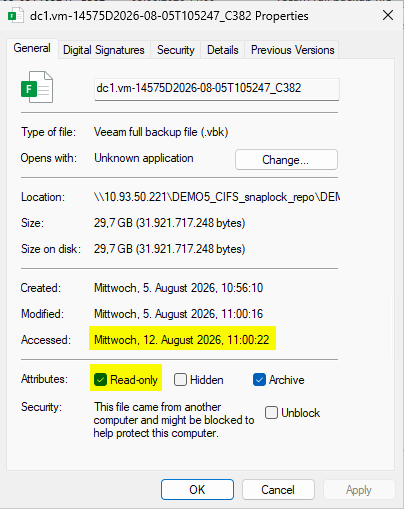Tick the Unblock security checkbox
Screen dimensions: 404x510
271,412
